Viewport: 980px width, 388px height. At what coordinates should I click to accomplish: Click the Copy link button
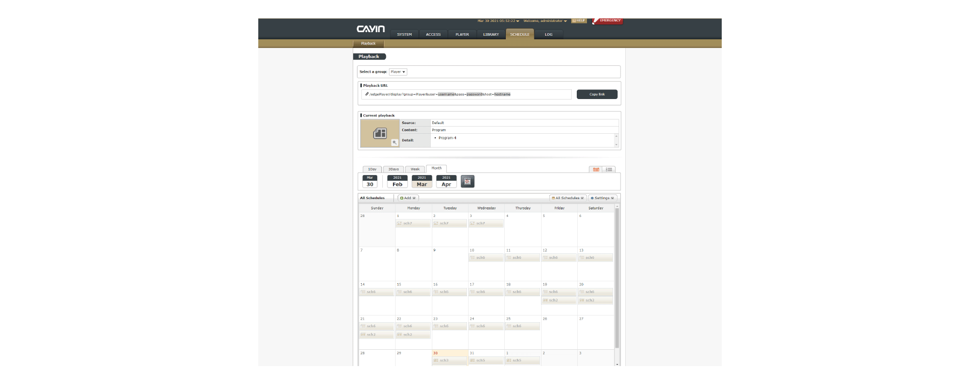coord(597,94)
